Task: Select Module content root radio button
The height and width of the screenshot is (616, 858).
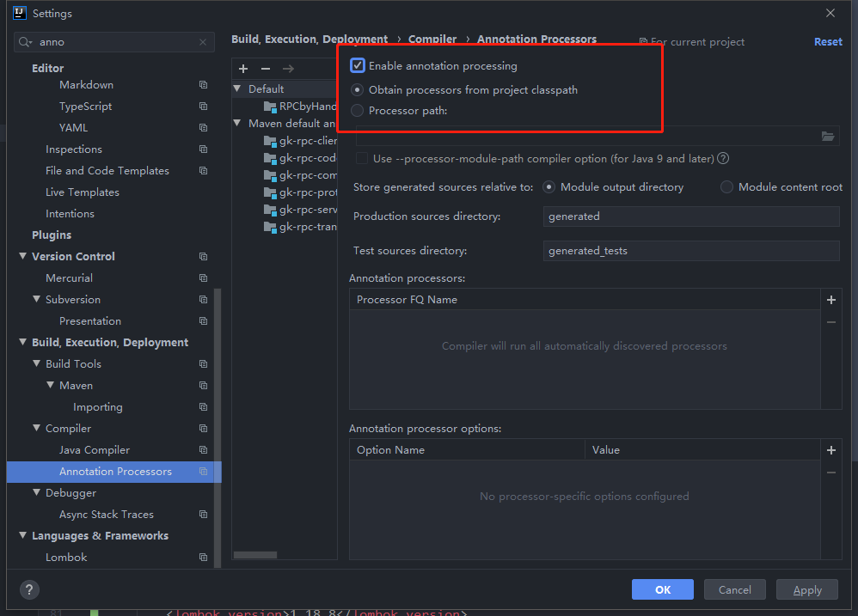Action: 726,187
